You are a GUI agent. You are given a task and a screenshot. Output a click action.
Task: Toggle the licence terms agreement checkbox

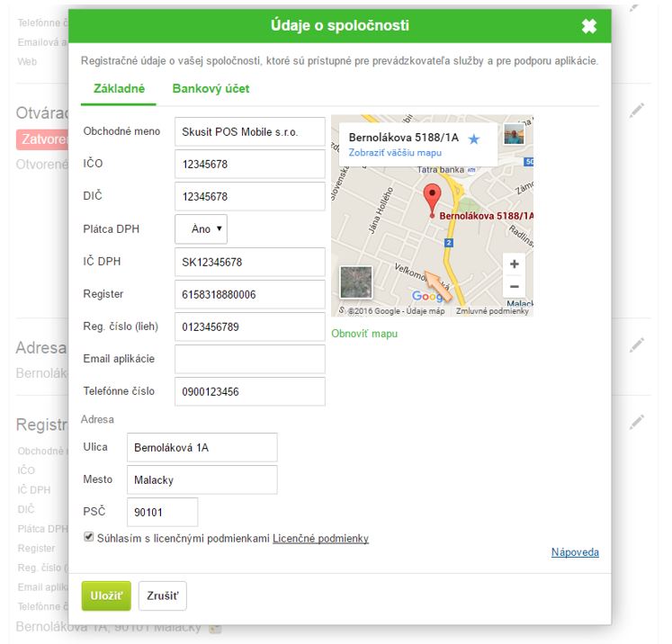pyautogui.click(x=88, y=537)
